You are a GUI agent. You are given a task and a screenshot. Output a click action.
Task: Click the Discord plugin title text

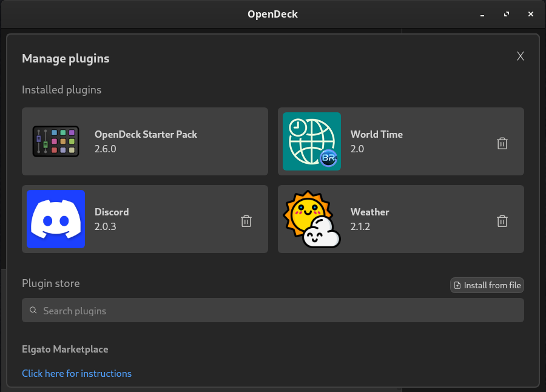tap(112, 212)
